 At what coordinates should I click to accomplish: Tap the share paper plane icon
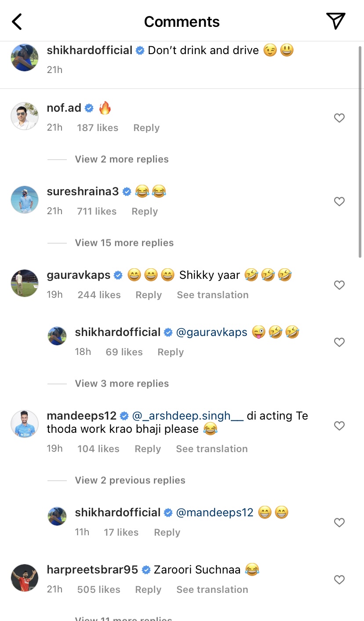click(335, 21)
